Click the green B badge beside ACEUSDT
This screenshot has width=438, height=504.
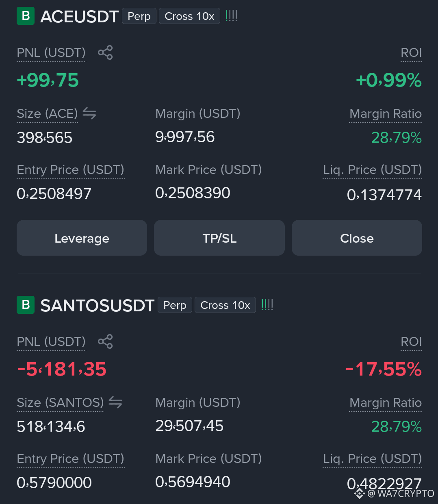point(26,16)
